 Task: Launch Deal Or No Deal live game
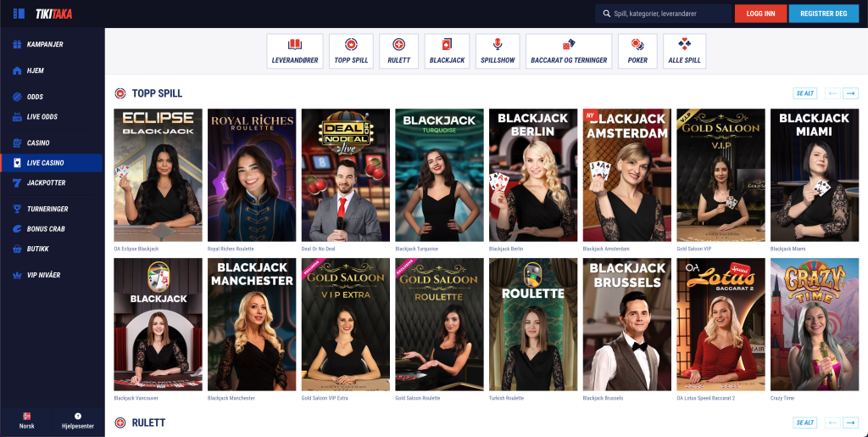tap(346, 175)
